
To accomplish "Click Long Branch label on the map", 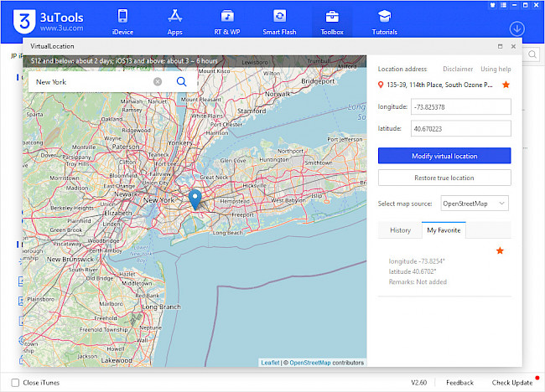I will [x=161, y=307].
